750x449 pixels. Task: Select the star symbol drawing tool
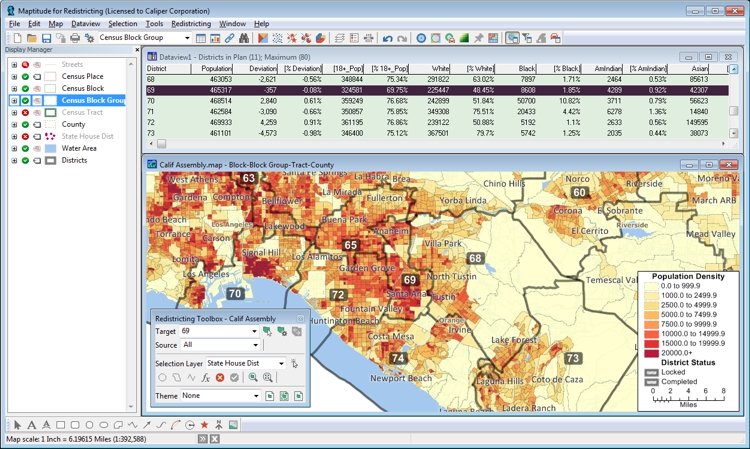coord(204,425)
